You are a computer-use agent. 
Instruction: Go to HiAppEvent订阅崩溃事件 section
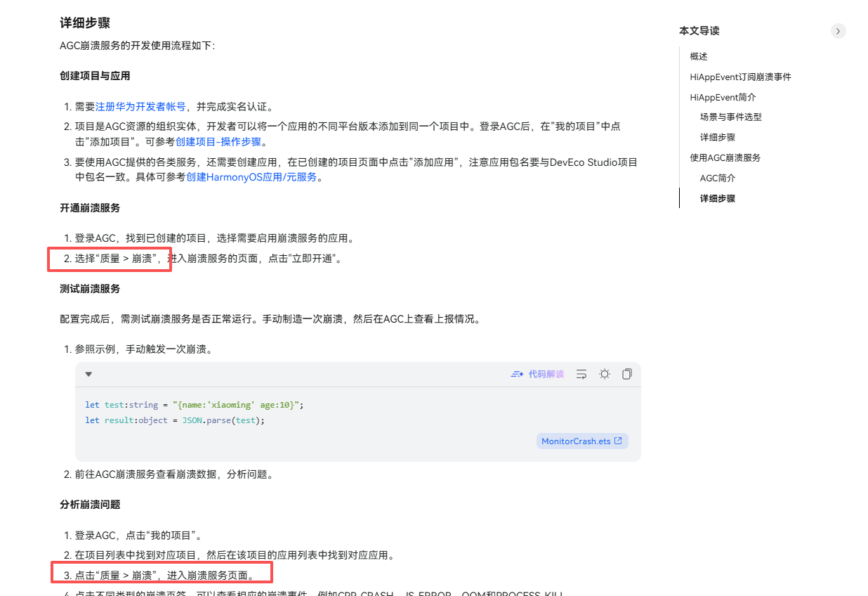tap(740, 77)
